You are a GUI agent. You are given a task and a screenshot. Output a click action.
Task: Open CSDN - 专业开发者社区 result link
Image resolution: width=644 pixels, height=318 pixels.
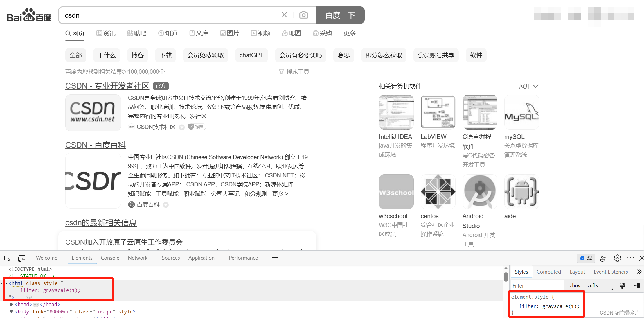(x=107, y=86)
